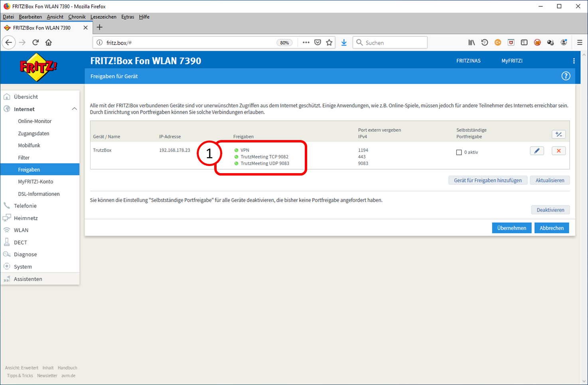Open FRITZ!Box help question mark
The height and width of the screenshot is (385, 588).
click(x=566, y=76)
